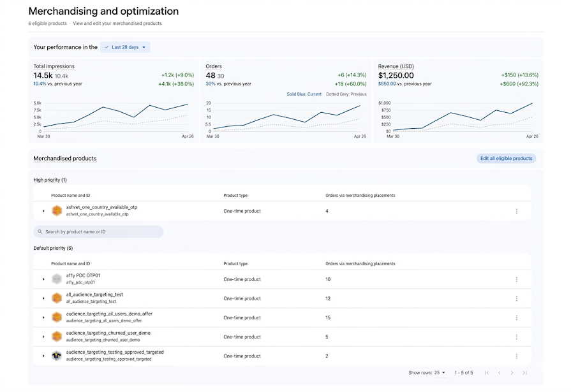Open the three-dot menu for a11y PDC OTP01

[x=516, y=280]
